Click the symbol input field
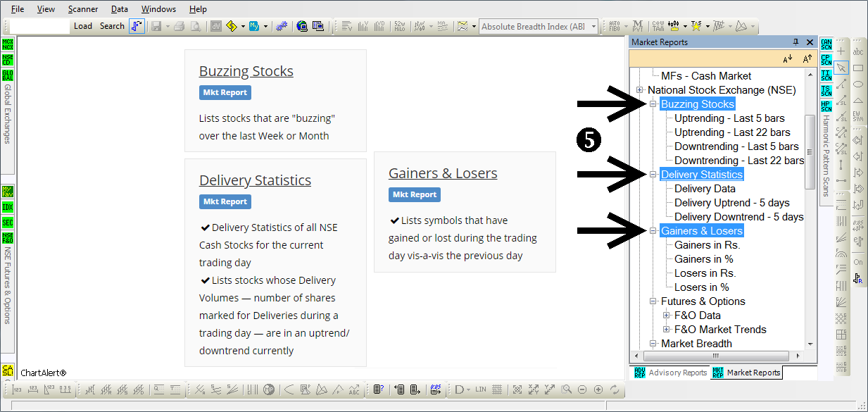Viewport: 868px width, 412px height. [40, 26]
